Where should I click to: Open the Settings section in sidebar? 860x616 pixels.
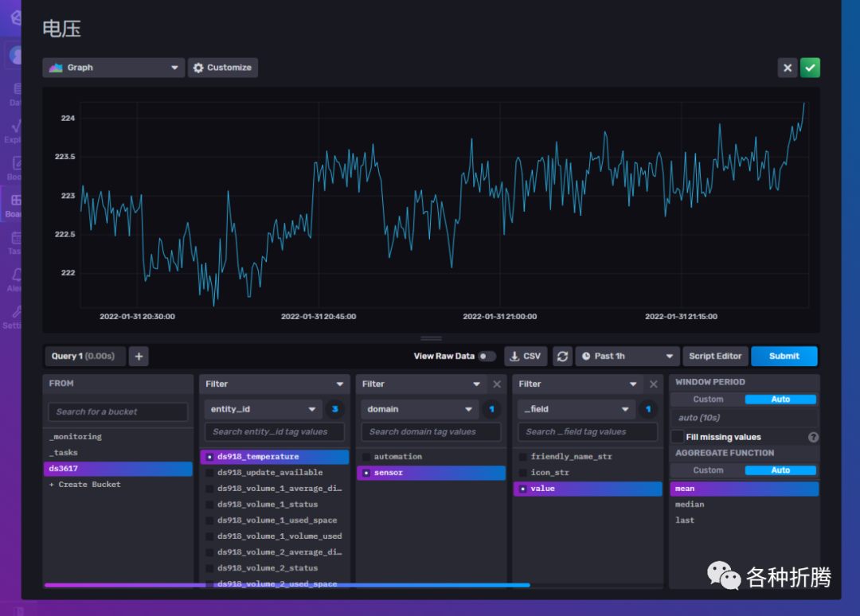tap(12, 317)
